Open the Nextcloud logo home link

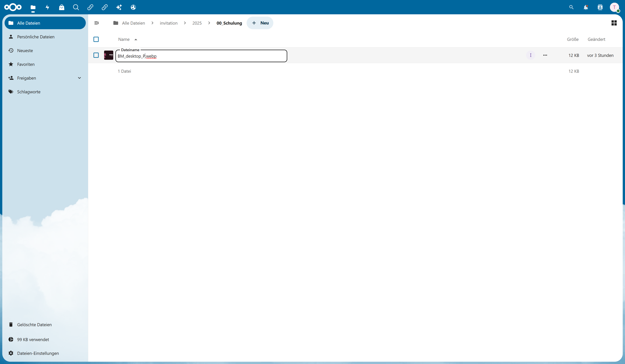coord(13,7)
